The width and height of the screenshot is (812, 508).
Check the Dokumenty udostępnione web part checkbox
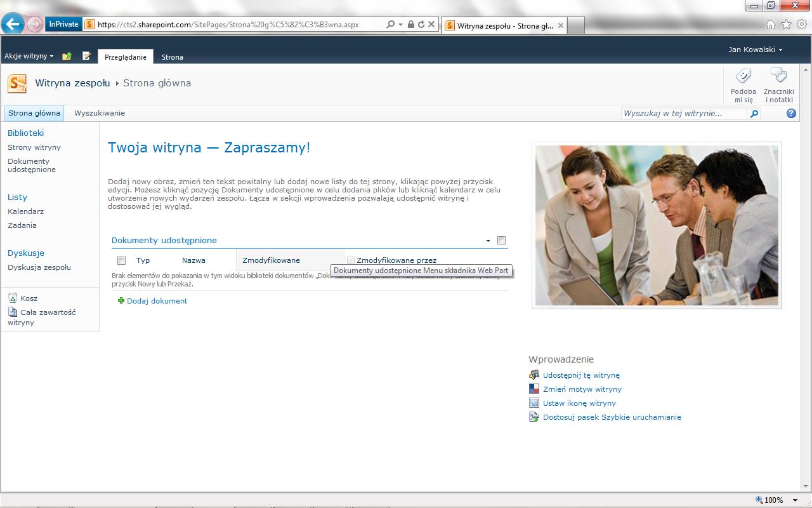point(502,241)
